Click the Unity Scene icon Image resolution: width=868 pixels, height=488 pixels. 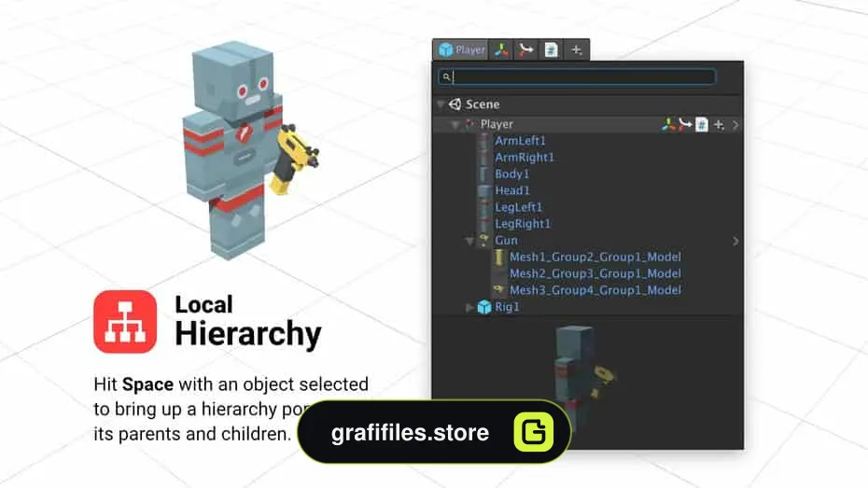pos(455,104)
